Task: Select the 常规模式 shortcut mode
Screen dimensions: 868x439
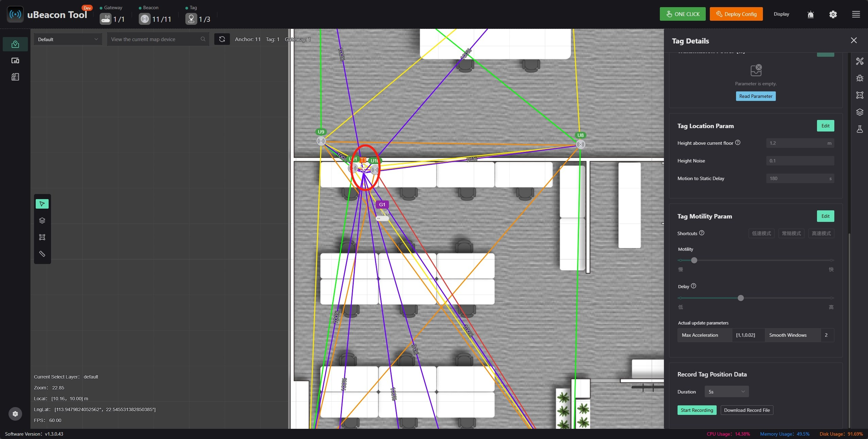Action: pos(791,233)
